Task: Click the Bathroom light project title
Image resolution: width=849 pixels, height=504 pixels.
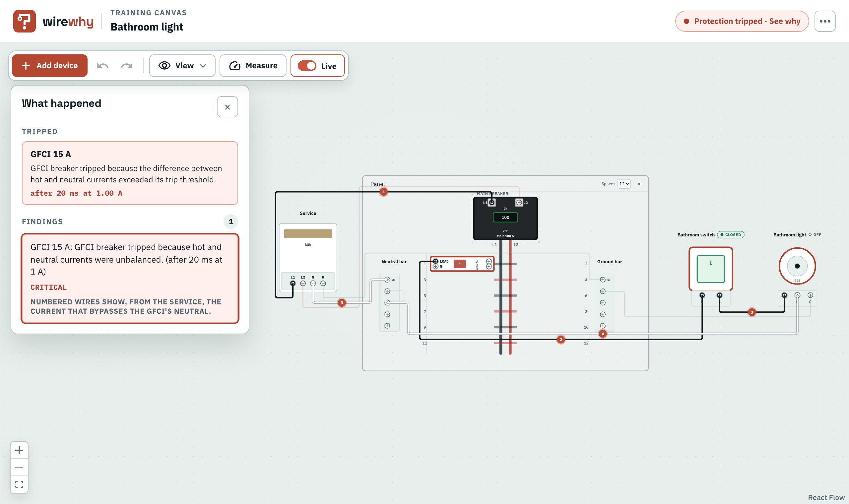Action: point(147,27)
